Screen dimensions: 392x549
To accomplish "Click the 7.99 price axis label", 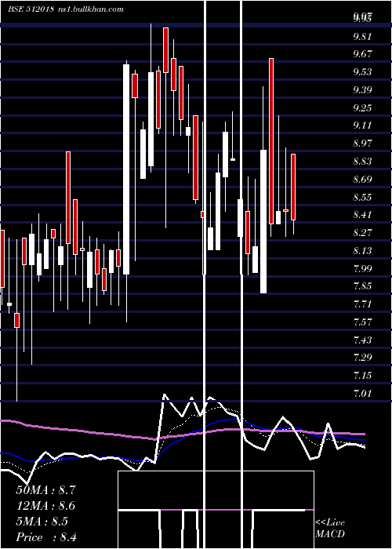I will [362, 268].
